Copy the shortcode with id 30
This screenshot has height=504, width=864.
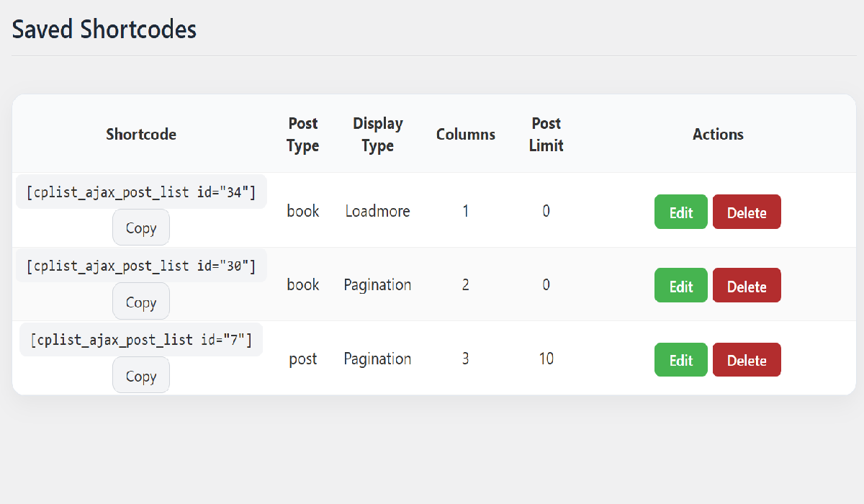pyautogui.click(x=140, y=301)
